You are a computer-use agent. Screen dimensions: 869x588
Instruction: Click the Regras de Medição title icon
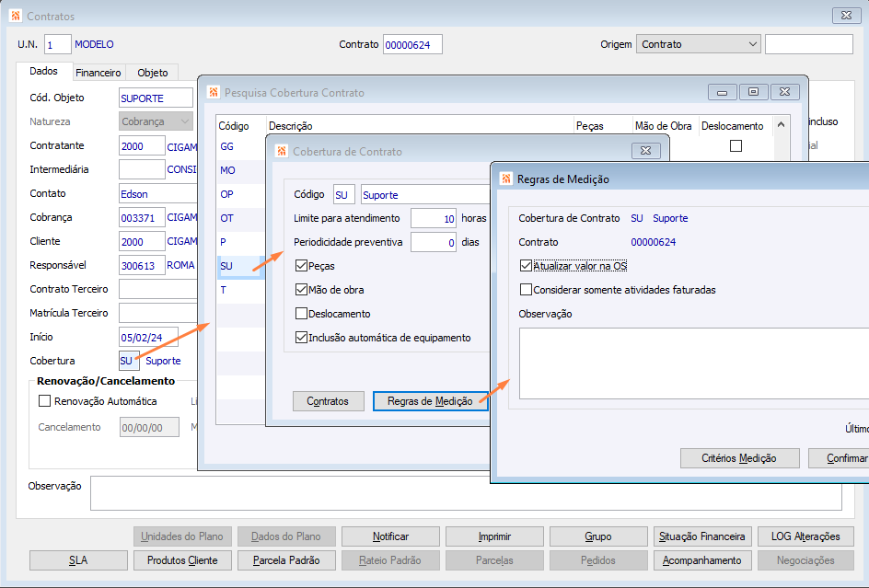click(x=505, y=179)
